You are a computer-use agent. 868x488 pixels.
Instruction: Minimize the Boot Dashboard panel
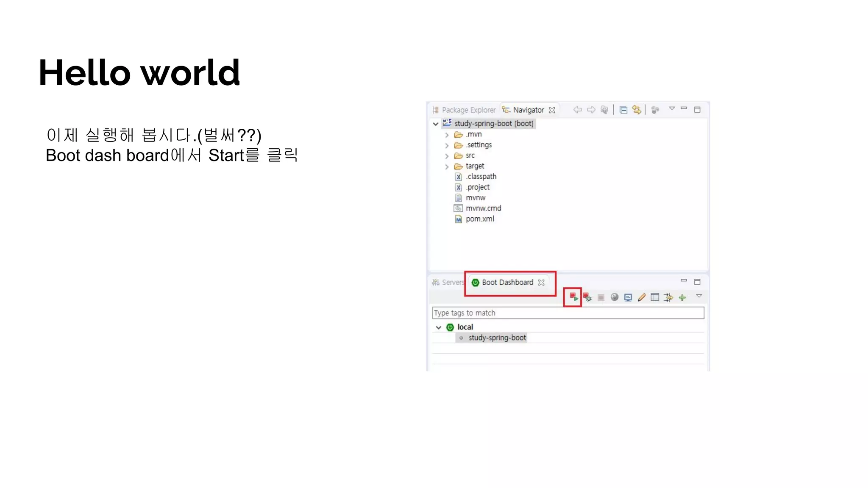(x=684, y=280)
